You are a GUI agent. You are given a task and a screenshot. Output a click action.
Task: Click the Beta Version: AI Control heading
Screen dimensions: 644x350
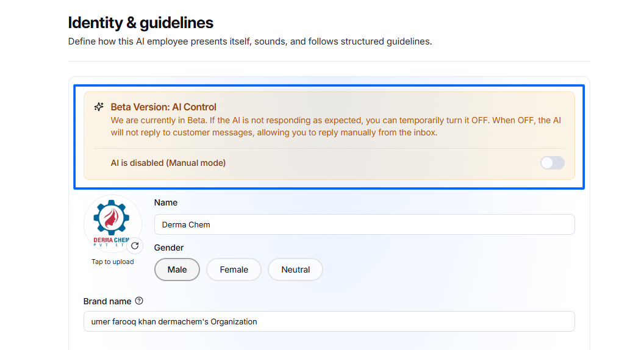point(163,107)
